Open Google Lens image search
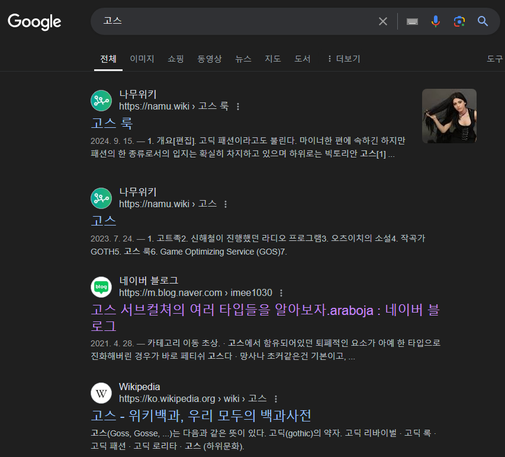This screenshot has height=457, width=505. point(459,22)
